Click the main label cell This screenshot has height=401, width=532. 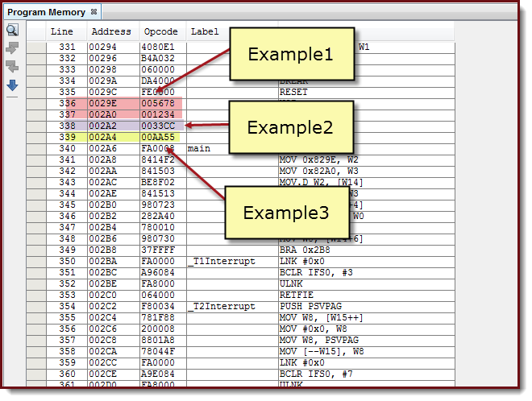click(198, 148)
